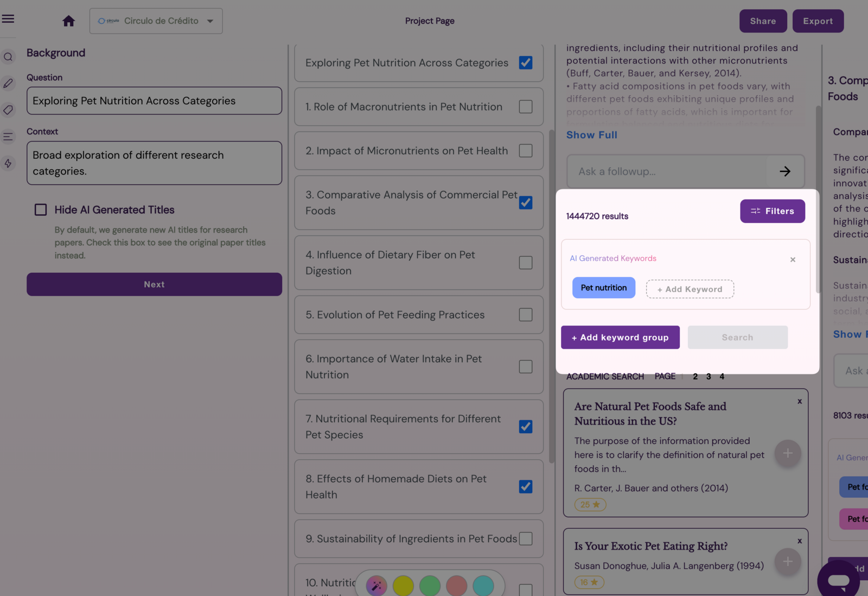
Task: Open the chat support bubble
Action: (838, 581)
